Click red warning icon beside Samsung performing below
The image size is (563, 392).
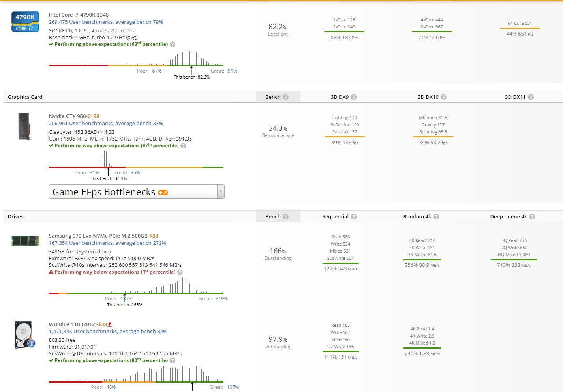click(51, 272)
